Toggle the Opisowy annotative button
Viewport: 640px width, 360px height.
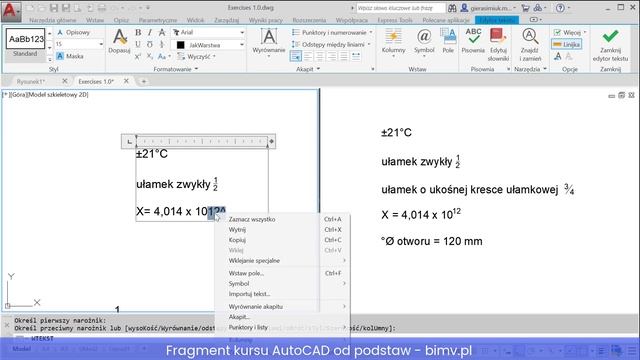click(x=74, y=32)
